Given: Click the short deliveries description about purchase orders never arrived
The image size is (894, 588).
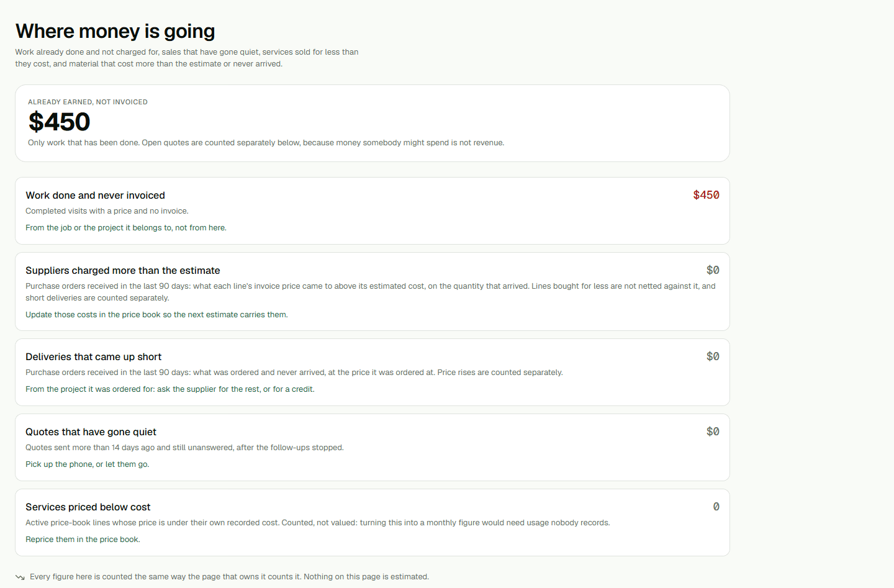Looking at the screenshot, I should tap(294, 373).
